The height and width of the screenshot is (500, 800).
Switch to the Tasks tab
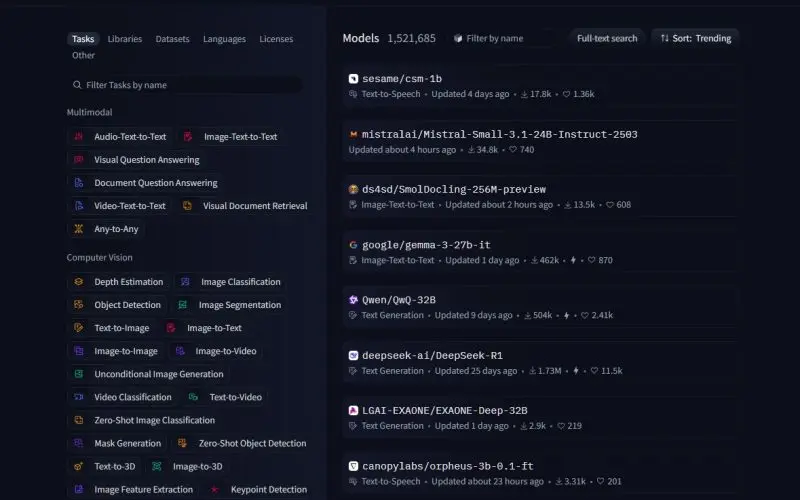83,39
